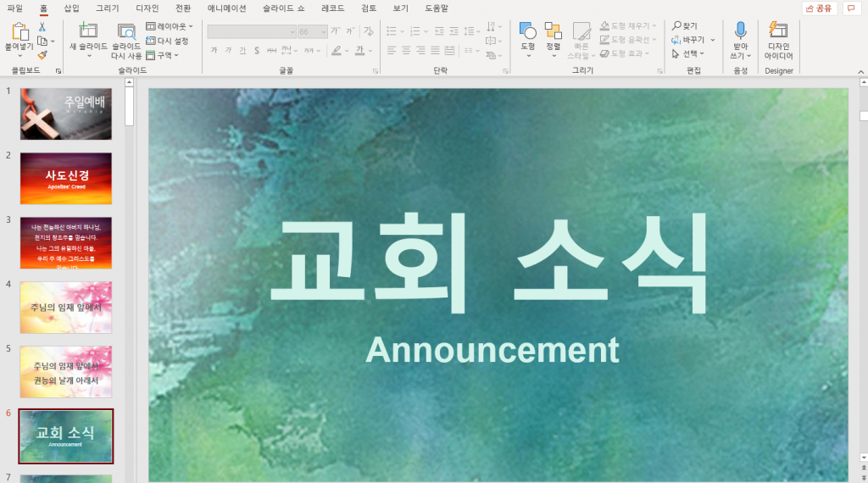
Task: Toggle Justify alignment
Action: coord(435,50)
